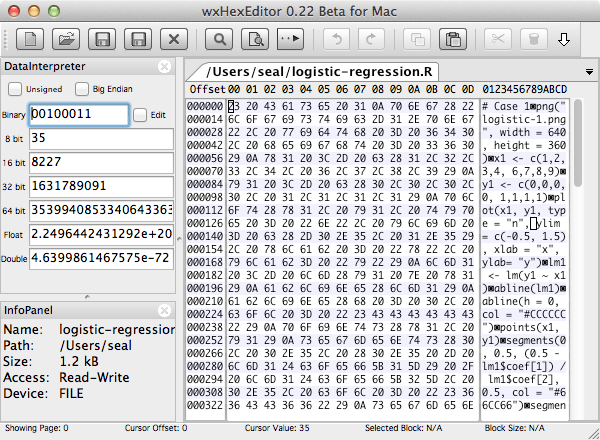Redo the last change
600x440 pixels.
click(x=371, y=39)
